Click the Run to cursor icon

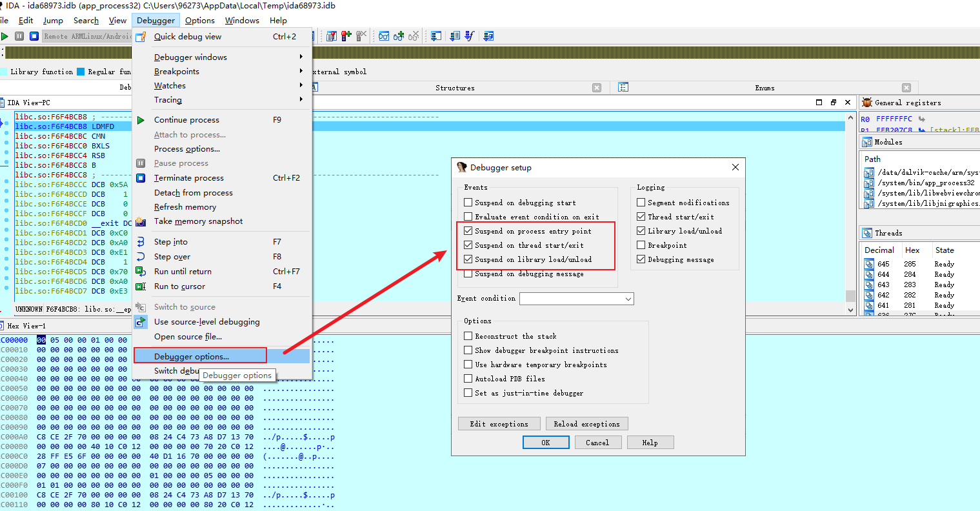click(141, 286)
